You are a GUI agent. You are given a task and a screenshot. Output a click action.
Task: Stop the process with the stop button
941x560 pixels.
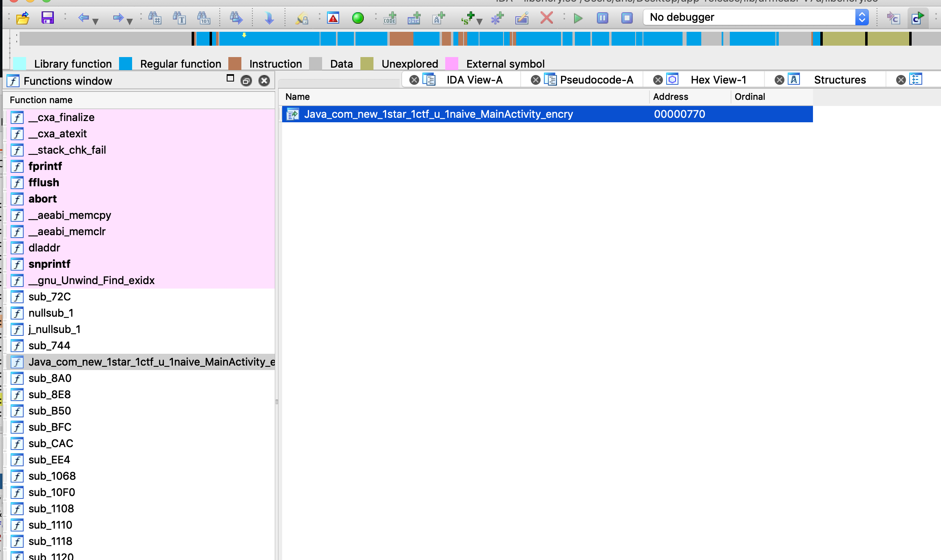(627, 18)
